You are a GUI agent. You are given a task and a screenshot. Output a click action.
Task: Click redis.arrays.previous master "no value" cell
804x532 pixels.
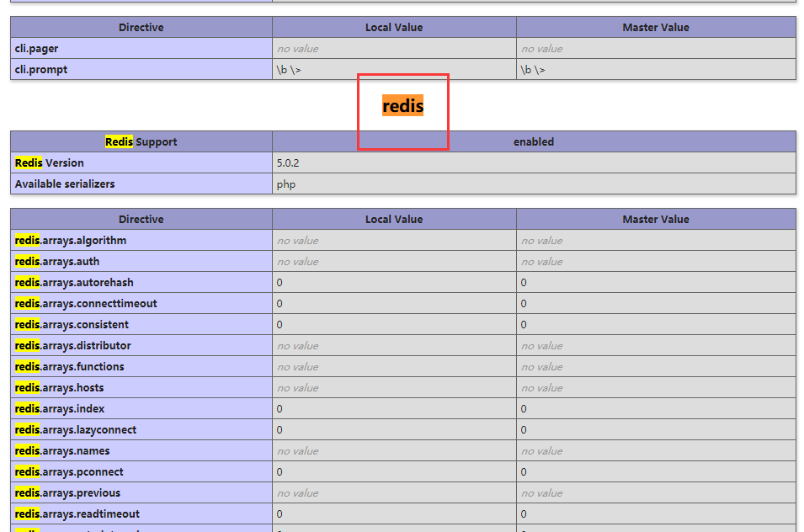pyautogui.click(x=656, y=492)
